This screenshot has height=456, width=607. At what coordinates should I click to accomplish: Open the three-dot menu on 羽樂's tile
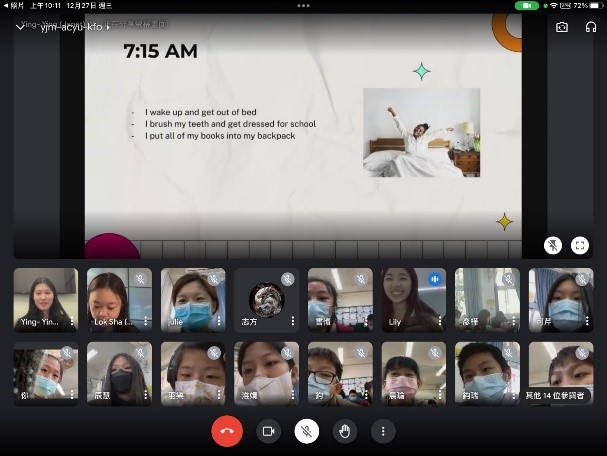tap(219, 394)
